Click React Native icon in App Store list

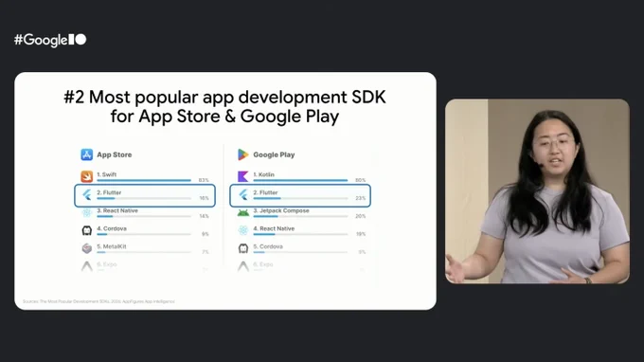pyautogui.click(x=87, y=212)
